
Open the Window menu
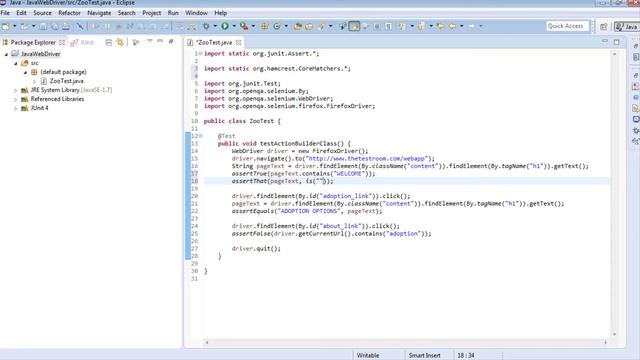pyautogui.click(x=196, y=13)
